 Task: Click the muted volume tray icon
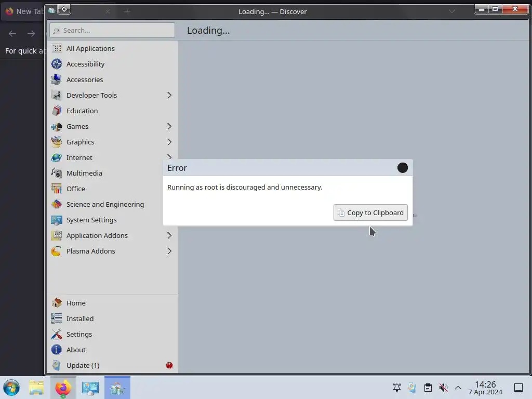click(443, 388)
